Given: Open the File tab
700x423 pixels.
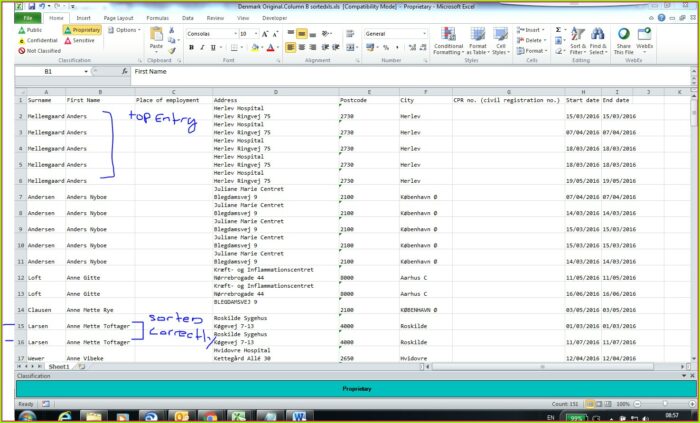Looking at the screenshot, I should coord(28,18).
